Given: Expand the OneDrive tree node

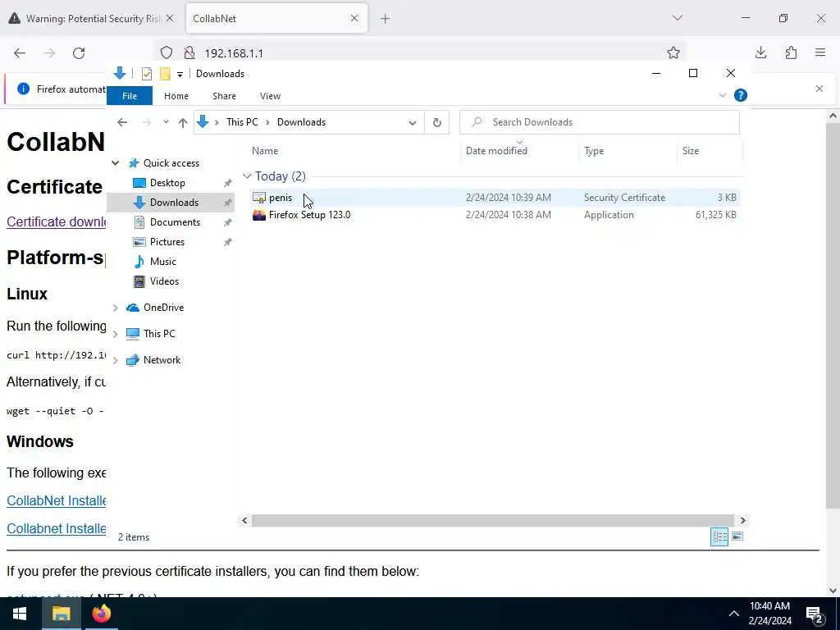Looking at the screenshot, I should pyautogui.click(x=115, y=308).
